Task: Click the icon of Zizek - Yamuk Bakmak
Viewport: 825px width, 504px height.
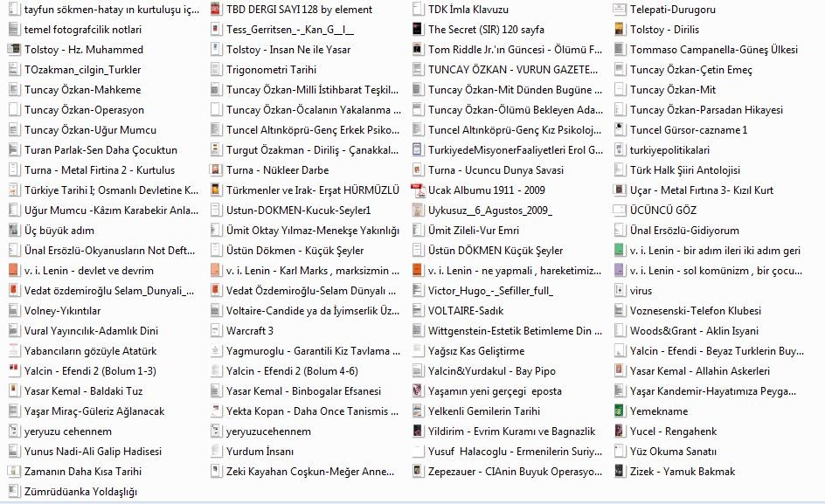Action: [620, 472]
